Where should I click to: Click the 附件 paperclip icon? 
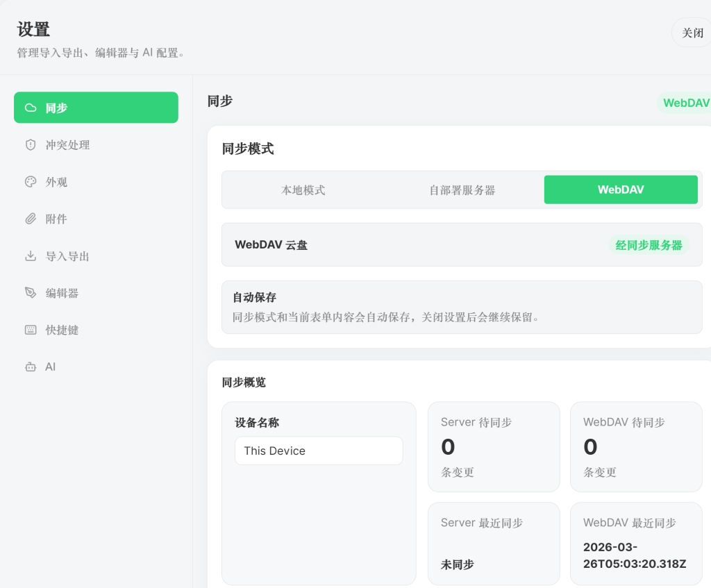(x=30, y=218)
